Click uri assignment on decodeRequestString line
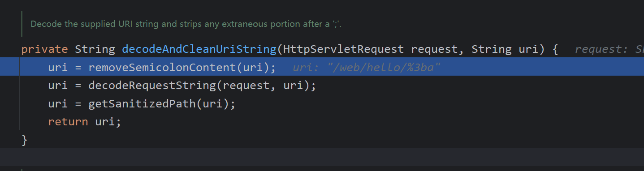The width and height of the screenshot is (644, 171). click(58, 85)
